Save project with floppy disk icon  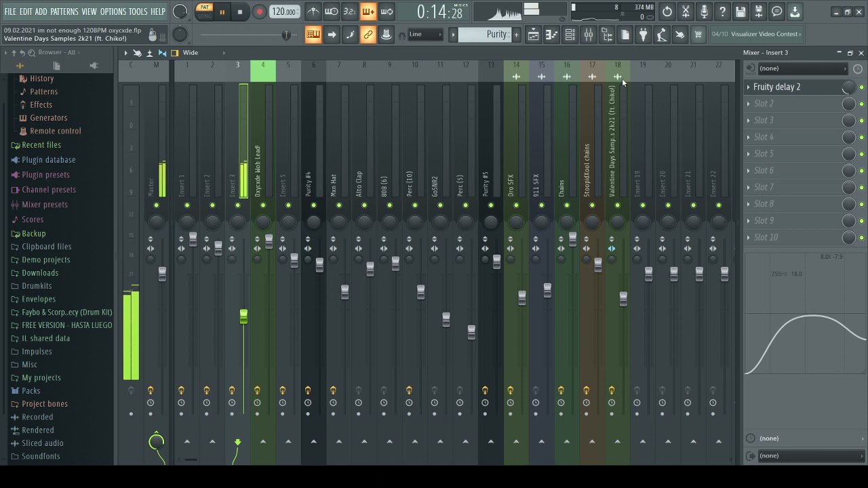tap(741, 12)
